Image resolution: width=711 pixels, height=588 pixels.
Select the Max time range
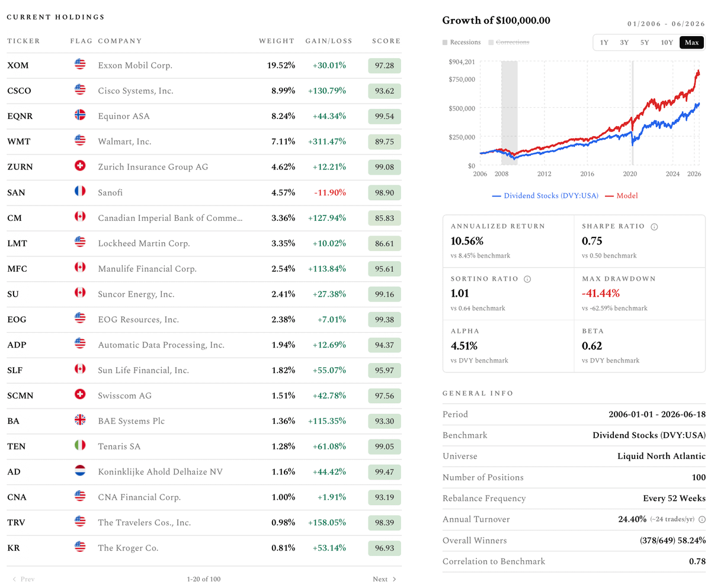point(691,43)
